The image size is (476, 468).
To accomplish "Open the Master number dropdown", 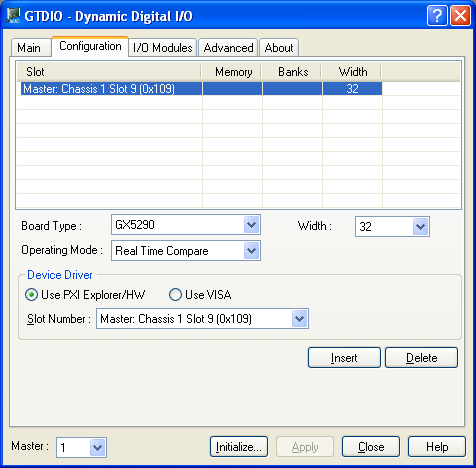I will click(81, 447).
